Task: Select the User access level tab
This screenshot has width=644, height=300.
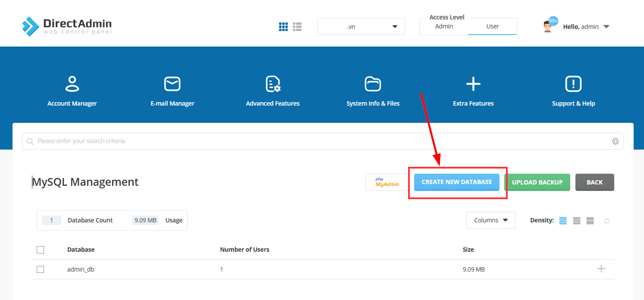Action: point(493,26)
